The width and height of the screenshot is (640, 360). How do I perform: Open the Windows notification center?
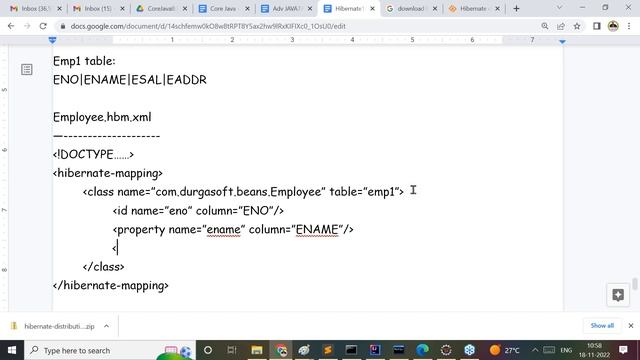(x=623, y=350)
